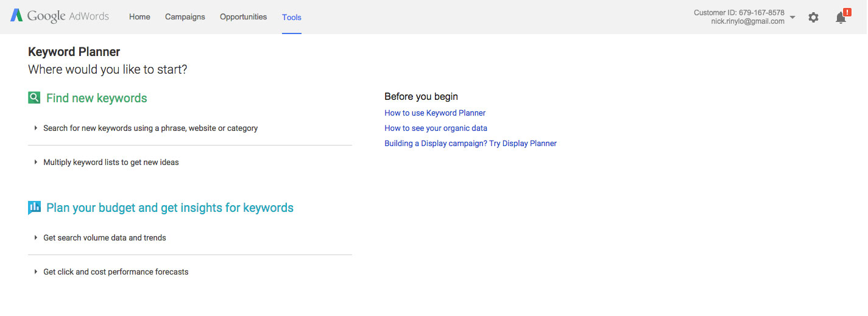
Task: Click the Before you begin heading
Action: (421, 96)
